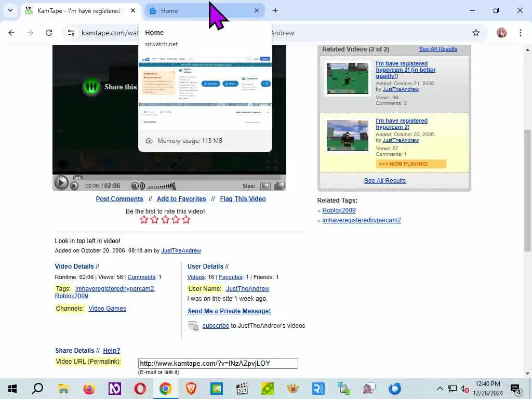The image size is (532, 399).
Task: Click the subscribe feed icon
Action: pyautogui.click(x=193, y=326)
